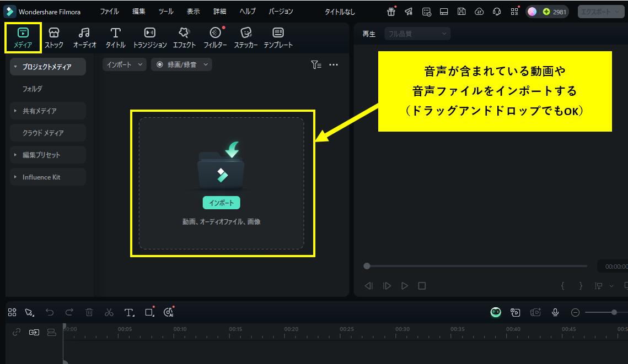Open the 録画/録音 recording dropdown

pos(181,64)
